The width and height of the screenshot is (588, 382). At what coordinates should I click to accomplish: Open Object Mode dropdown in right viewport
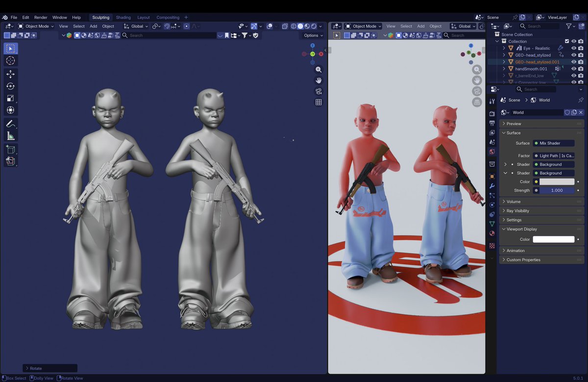(x=364, y=26)
